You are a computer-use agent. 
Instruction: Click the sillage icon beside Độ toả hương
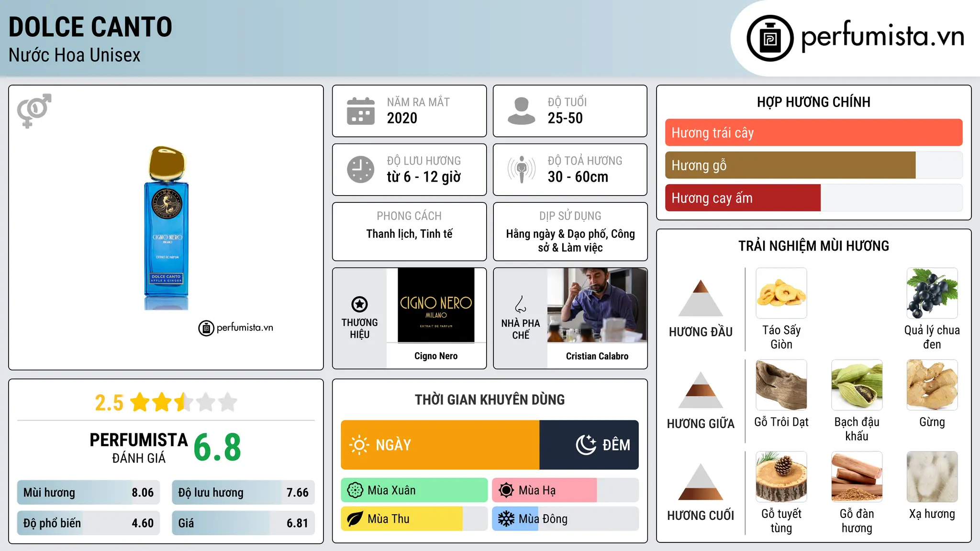pos(522,169)
